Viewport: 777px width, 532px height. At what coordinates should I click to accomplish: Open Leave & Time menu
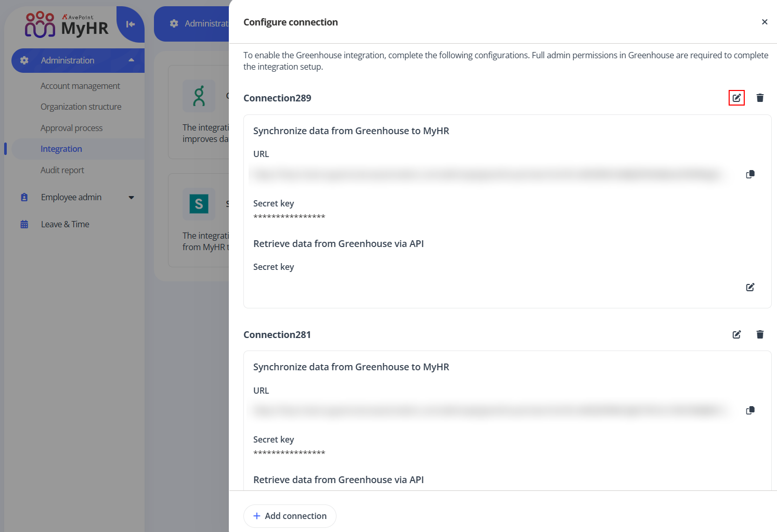point(65,224)
